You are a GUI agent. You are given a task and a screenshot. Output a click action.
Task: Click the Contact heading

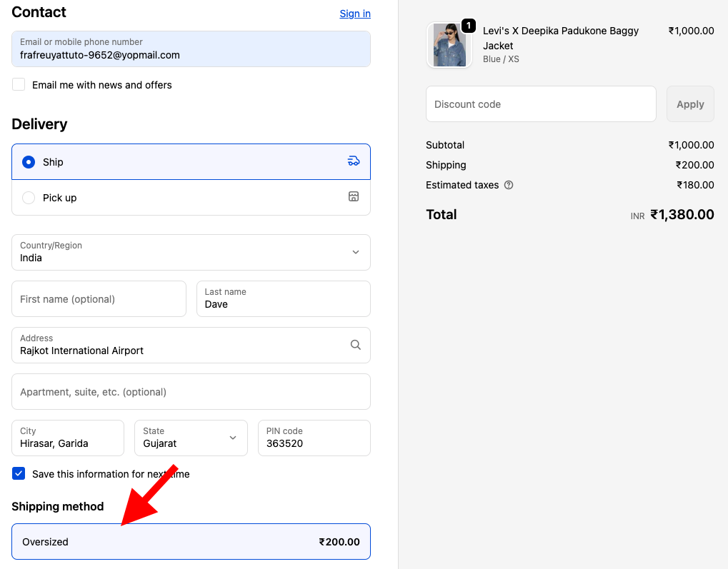[39, 12]
